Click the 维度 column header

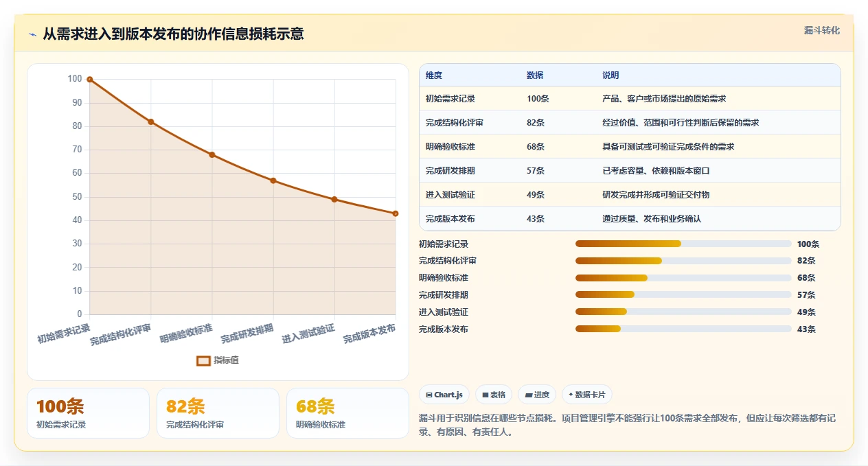click(x=434, y=75)
